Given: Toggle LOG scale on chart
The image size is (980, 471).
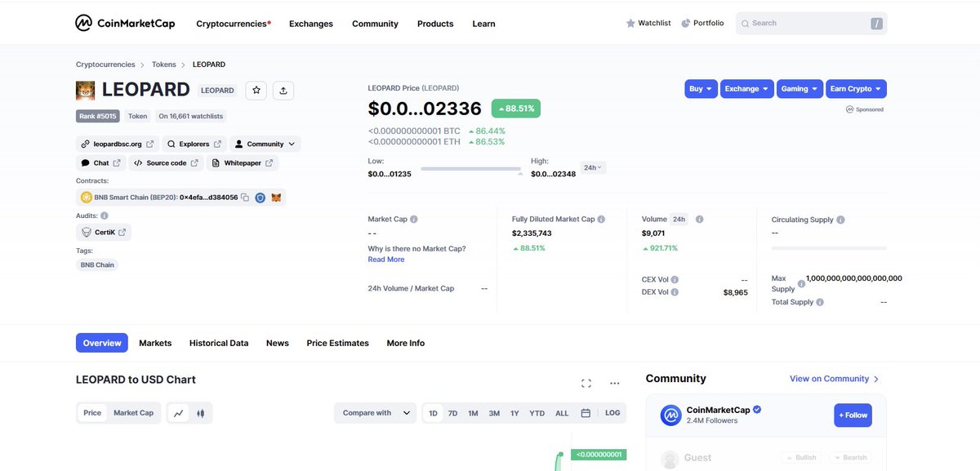Looking at the screenshot, I should 612,413.
